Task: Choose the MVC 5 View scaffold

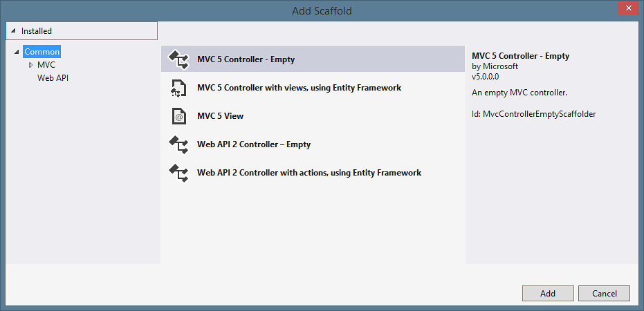Action: click(x=220, y=116)
